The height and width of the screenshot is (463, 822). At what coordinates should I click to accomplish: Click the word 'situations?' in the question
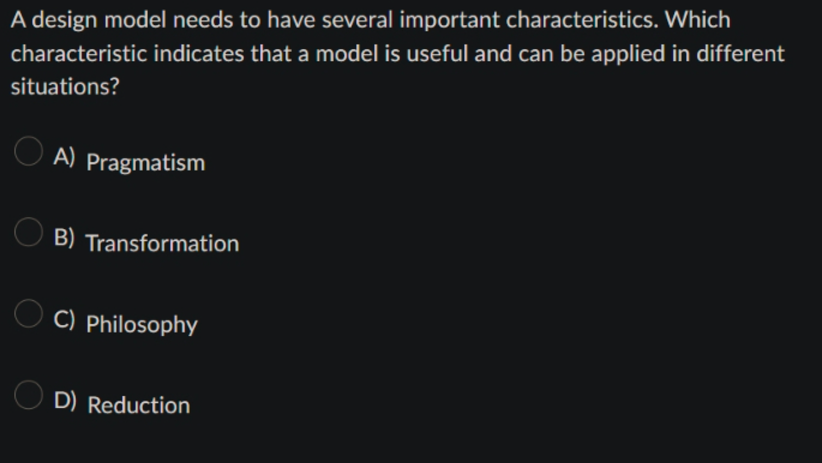click(65, 87)
